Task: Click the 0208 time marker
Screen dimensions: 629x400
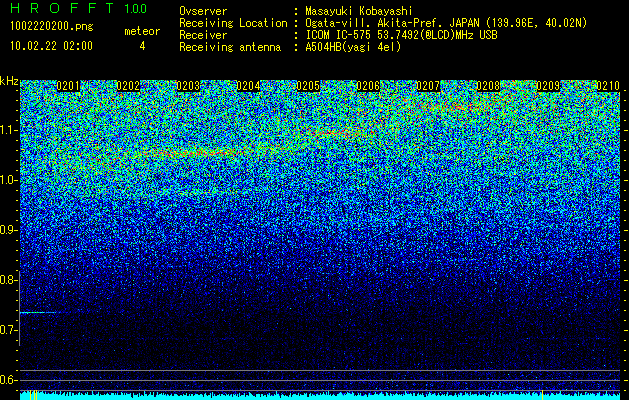Action: (488, 86)
